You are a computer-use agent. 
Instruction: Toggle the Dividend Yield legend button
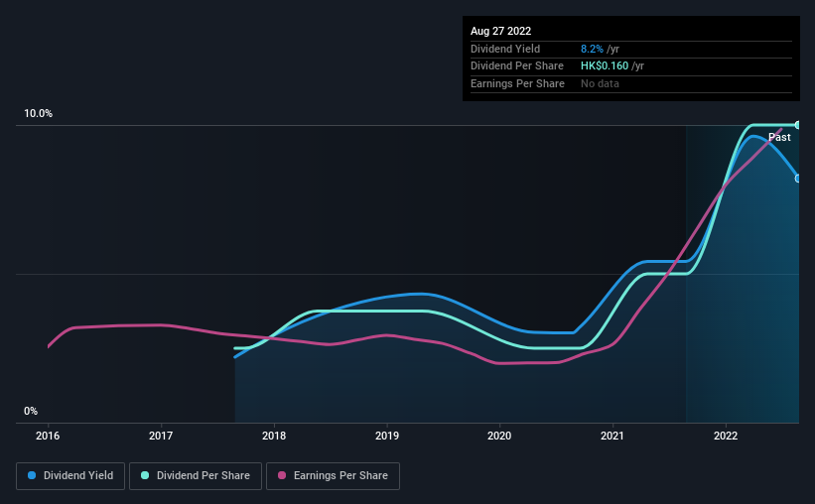[x=70, y=476]
